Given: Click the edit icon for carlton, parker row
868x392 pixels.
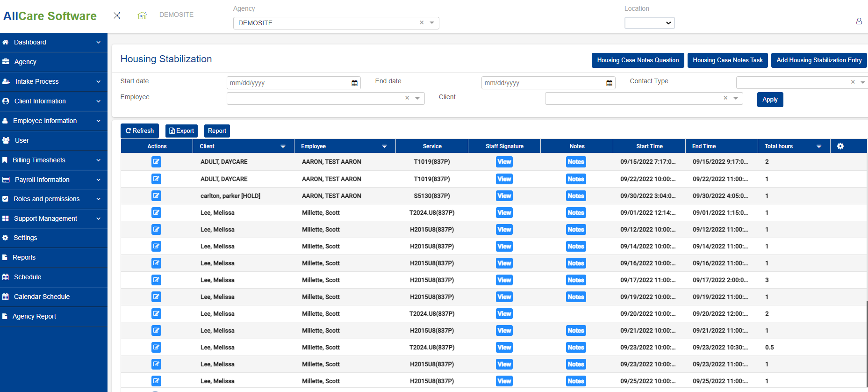Looking at the screenshot, I should pyautogui.click(x=156, y=196).
